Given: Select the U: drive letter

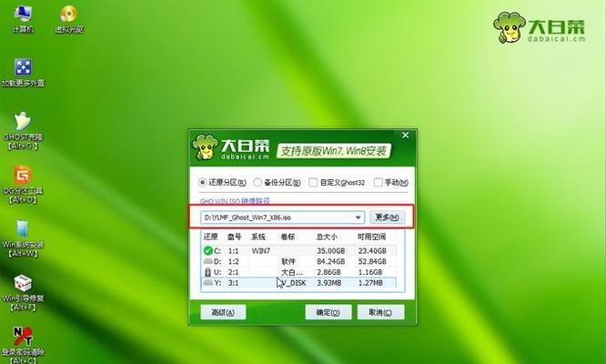Looking at the screenshot, I should pyautogui.click(x=217, y=272).
